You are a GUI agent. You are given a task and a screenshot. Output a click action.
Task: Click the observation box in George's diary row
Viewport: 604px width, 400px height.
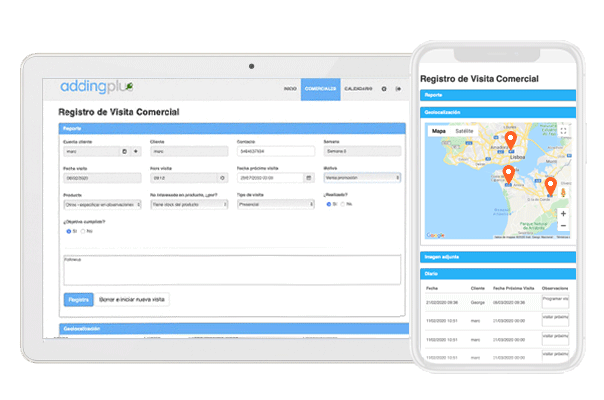[x=555, y=302]
